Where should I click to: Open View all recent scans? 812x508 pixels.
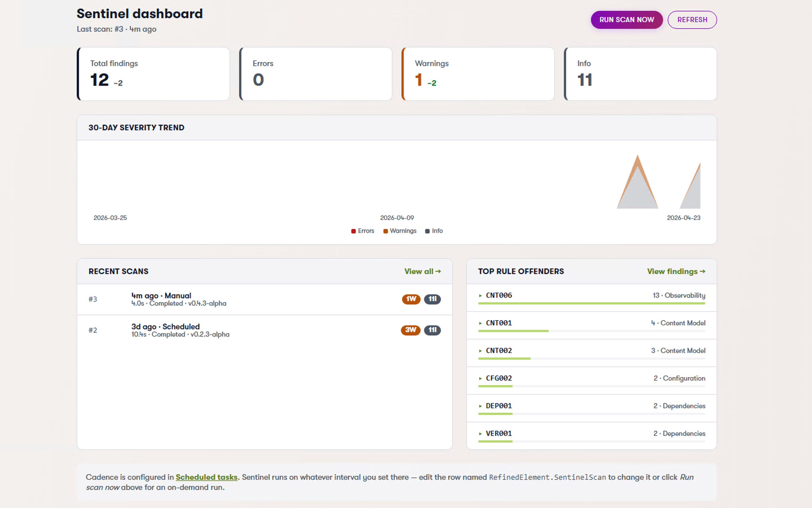click(x=419, y=271)
